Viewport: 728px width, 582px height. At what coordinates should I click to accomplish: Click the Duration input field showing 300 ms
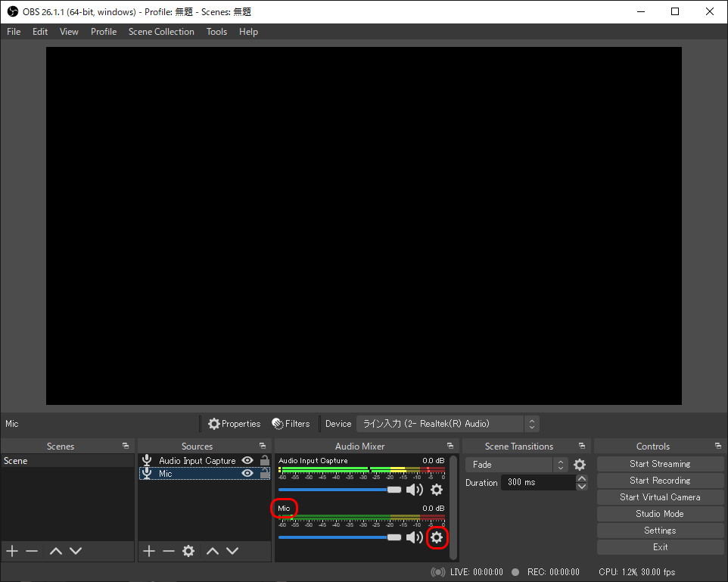(538, 482)
